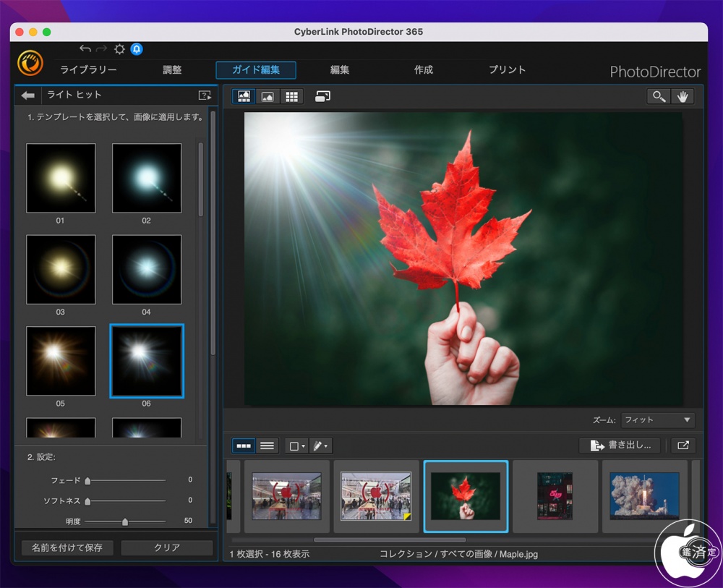Open notifications bell icon

[x=137, y=49]
